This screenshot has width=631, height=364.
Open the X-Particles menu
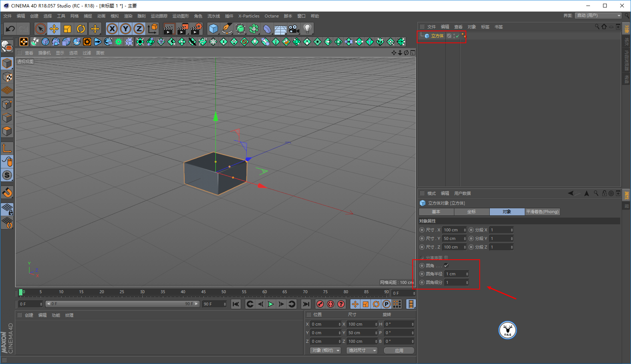pyautogui.click(x=249, y=16)
